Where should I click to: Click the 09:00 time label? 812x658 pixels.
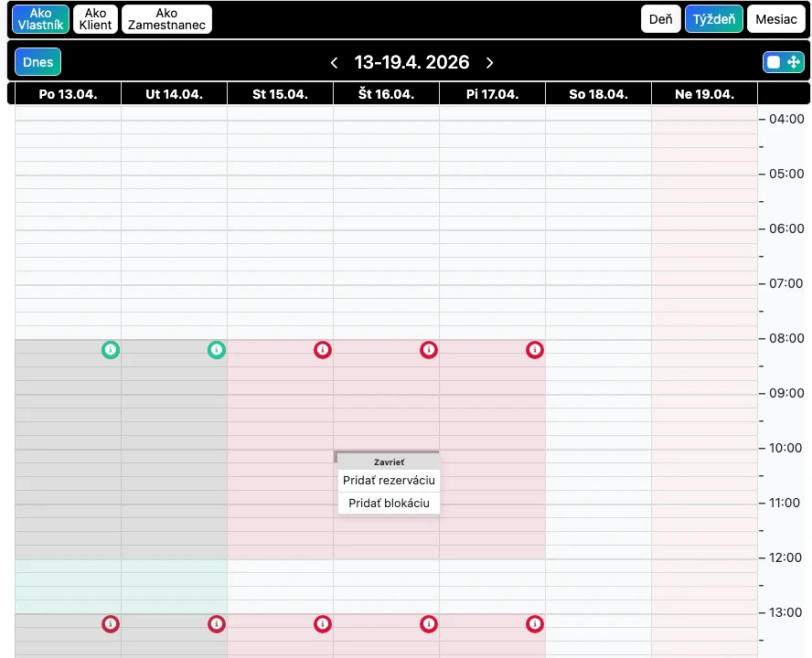click(786, 394)
